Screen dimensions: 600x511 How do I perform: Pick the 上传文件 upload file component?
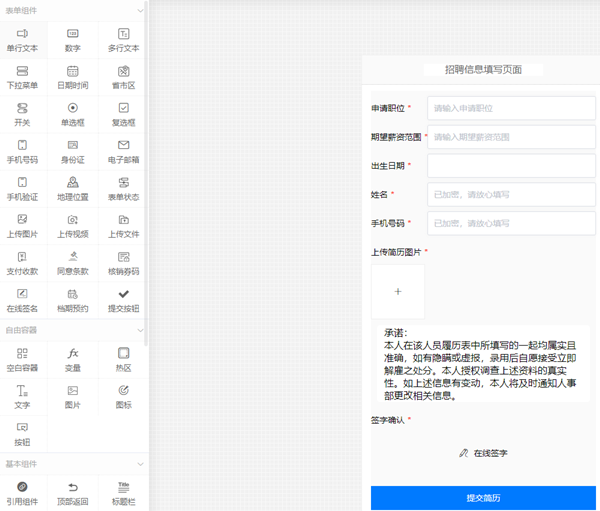pyautogui.click(x=123, y=226)
